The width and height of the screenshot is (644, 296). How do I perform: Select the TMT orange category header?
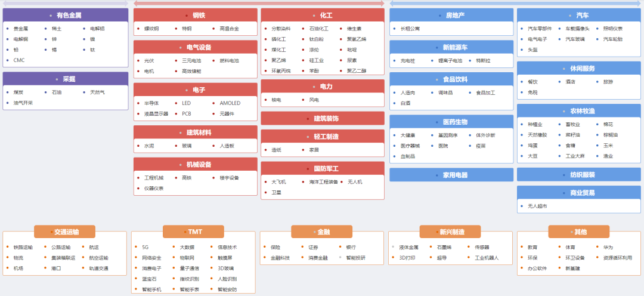point(193,232)
